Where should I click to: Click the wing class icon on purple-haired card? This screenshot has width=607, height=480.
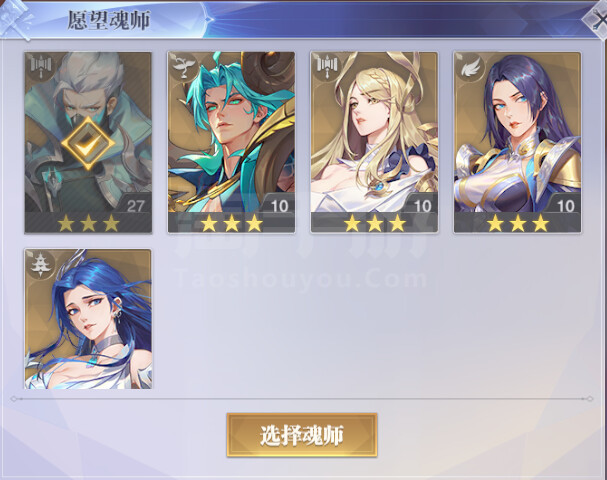pyautogui.click(x=470, y=68)
